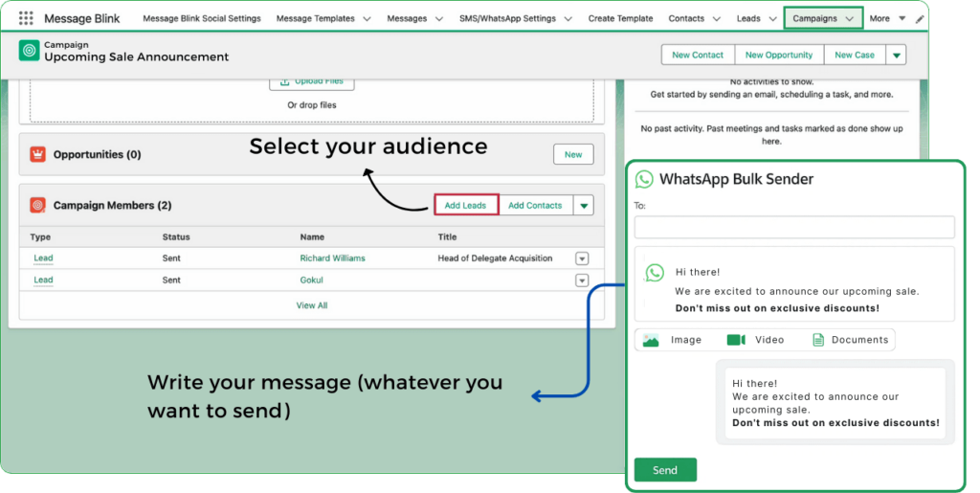The width and height of the screenshot is (980, 493).
Task: Open the App Launcher grid icon
Action: [26, 18]
